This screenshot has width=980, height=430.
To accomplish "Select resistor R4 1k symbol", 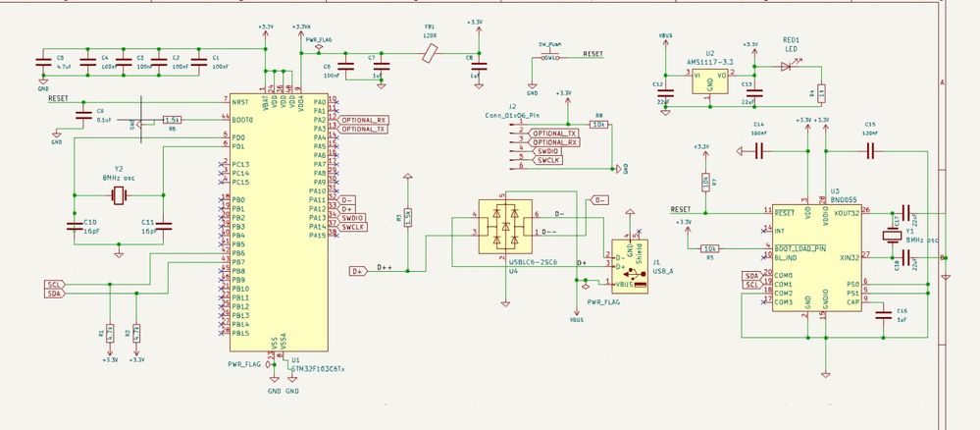I will (821, 92).
